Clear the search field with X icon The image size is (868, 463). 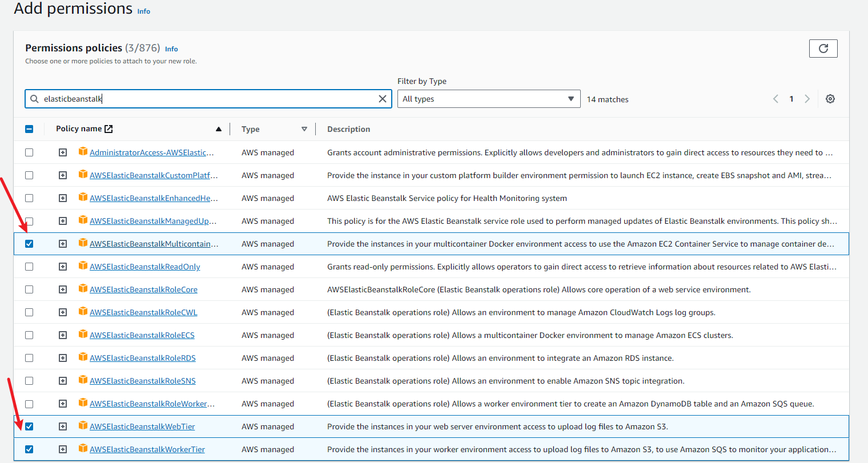tap(383, 99)
